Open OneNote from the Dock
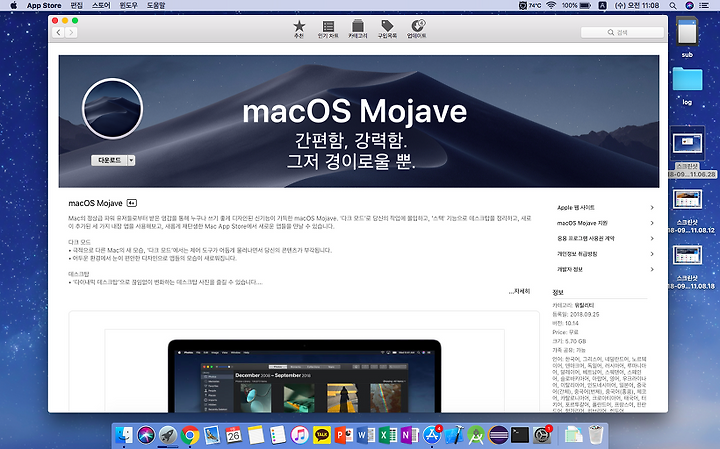This screenshot has width=720, height=449. [x=410, y=435]
